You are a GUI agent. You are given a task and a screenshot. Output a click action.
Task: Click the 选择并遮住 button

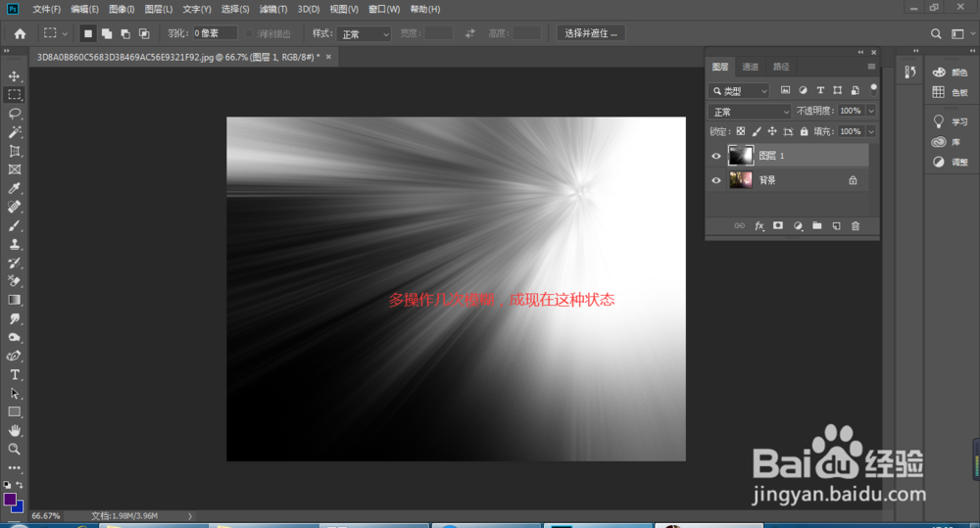[x=591, y=33]
